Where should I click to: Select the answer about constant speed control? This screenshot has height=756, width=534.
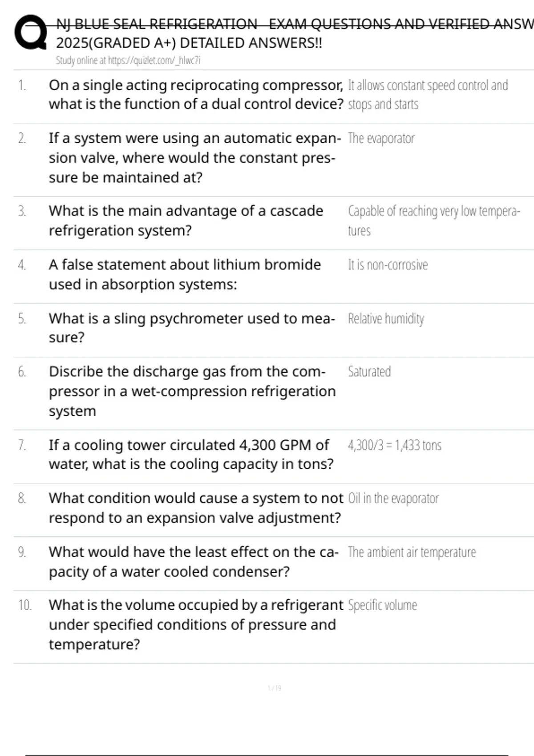pyautogui.click(x=427, y=94)
